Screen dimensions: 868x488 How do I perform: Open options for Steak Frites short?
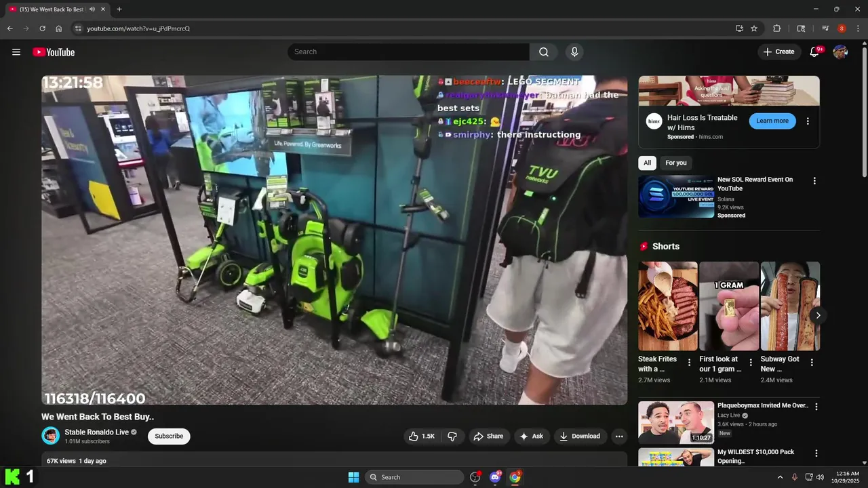click(x=690, y=363)
